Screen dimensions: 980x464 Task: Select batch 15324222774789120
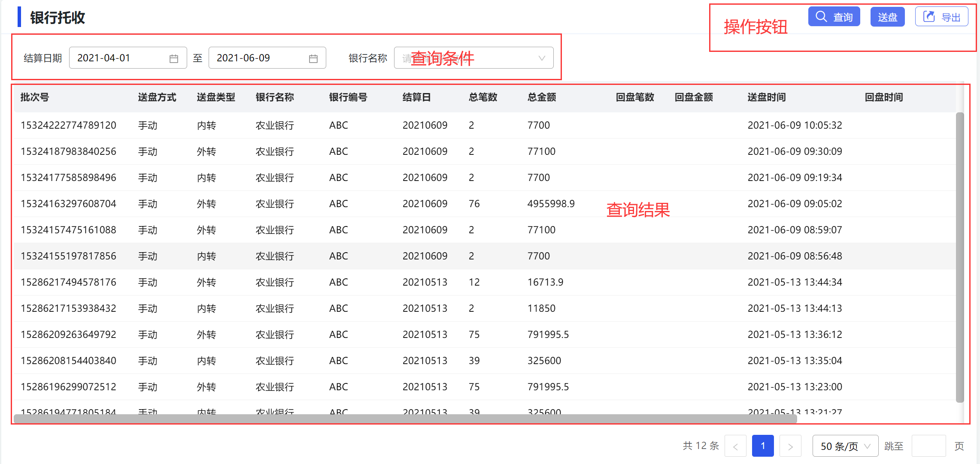pos(69,125)
